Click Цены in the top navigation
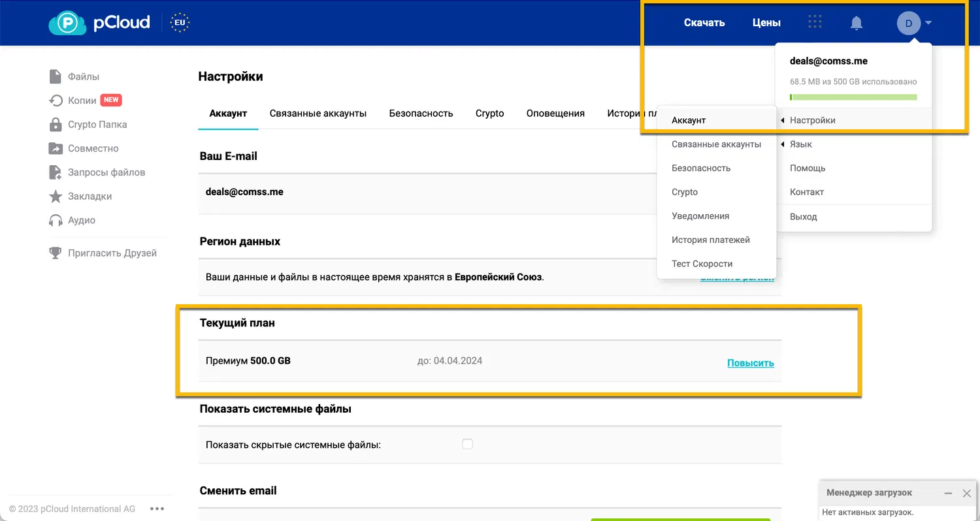The image size is (980, 521). (766, 23)
